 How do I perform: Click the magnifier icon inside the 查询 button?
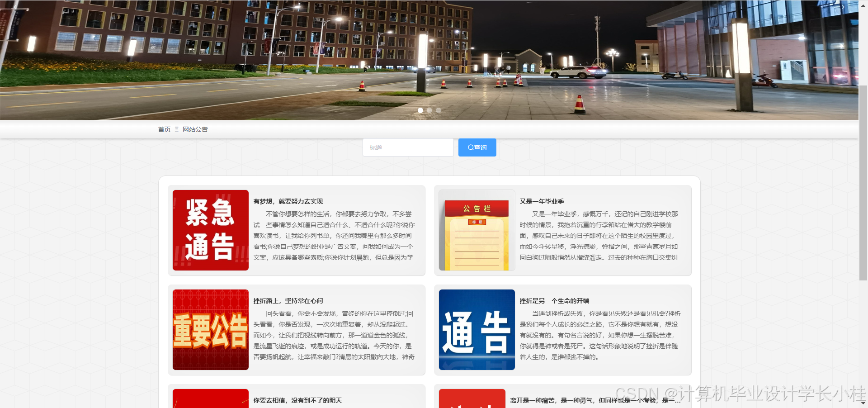pos(470,147)
